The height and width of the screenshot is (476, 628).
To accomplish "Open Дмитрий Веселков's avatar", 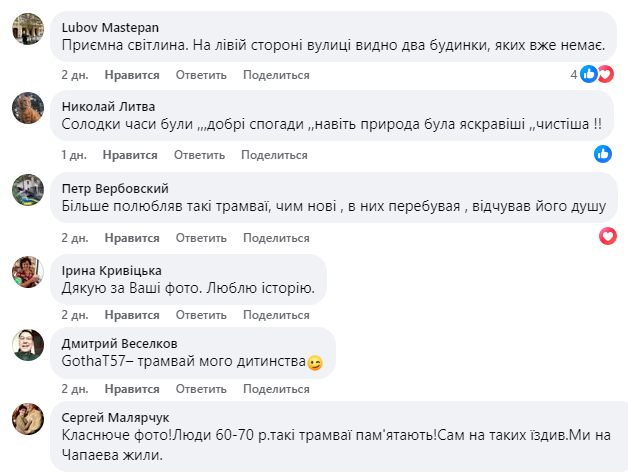I will click(x=28, y=345).
